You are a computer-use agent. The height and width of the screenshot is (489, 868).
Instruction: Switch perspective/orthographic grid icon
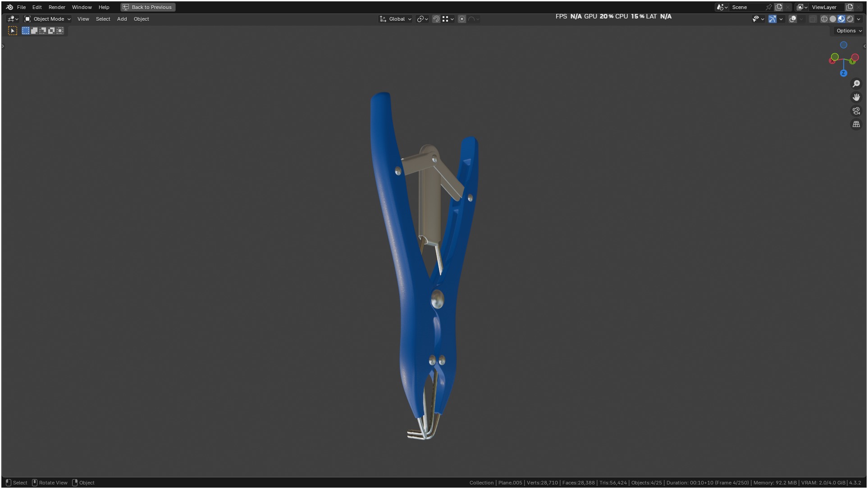856,124
